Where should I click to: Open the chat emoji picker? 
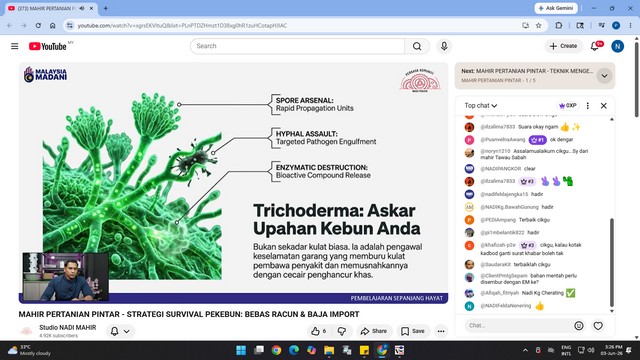[x=579, y=326]
